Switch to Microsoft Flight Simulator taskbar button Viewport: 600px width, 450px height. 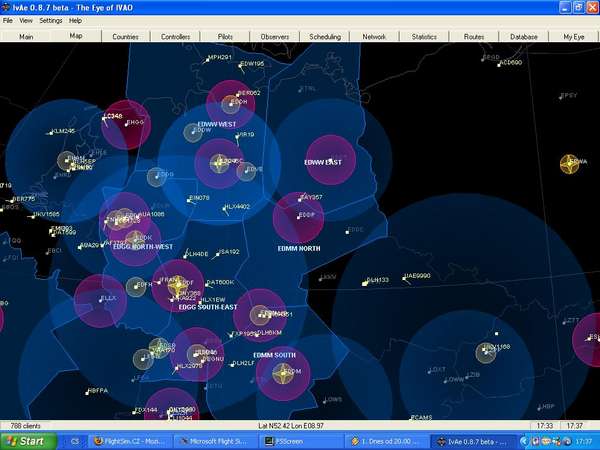click(213, 440)
